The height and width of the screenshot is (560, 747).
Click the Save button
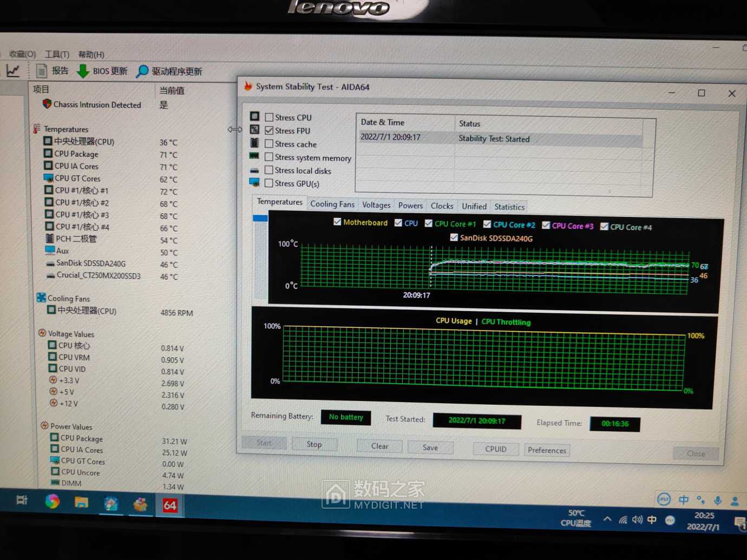430,447
